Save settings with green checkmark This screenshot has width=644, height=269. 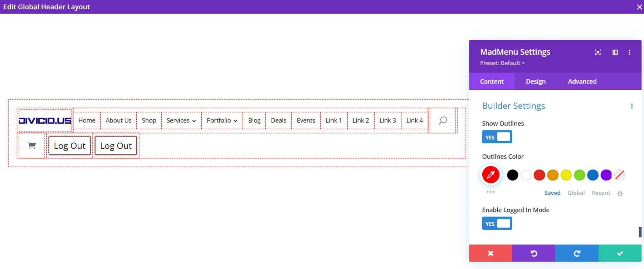coord(620,253)
